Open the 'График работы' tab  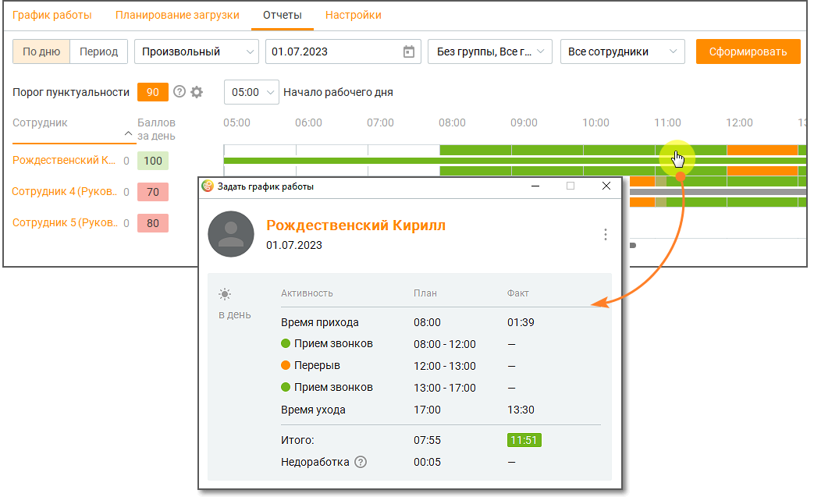click(52, 15)
